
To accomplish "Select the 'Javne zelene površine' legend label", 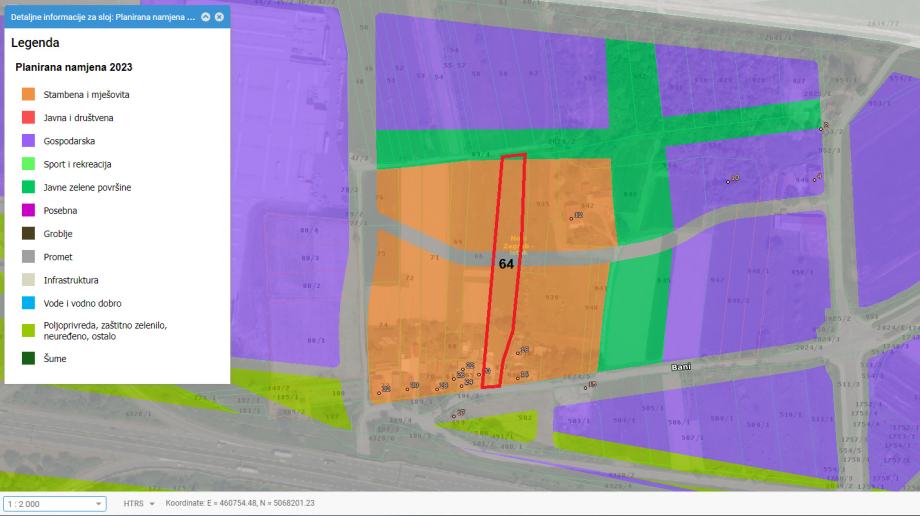I will pyautogui.click(x=87, y=187).
